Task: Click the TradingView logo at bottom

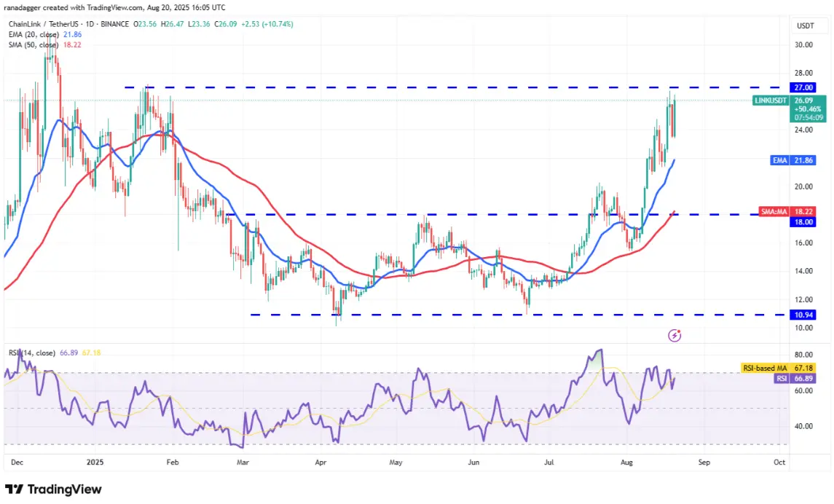Action: pos(53,489)
